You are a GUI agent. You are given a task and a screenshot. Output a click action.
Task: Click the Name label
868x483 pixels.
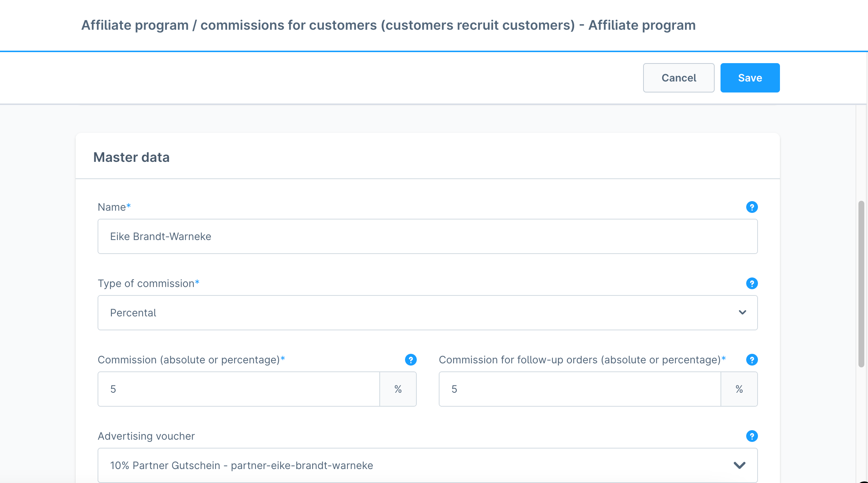click(114, 207)
